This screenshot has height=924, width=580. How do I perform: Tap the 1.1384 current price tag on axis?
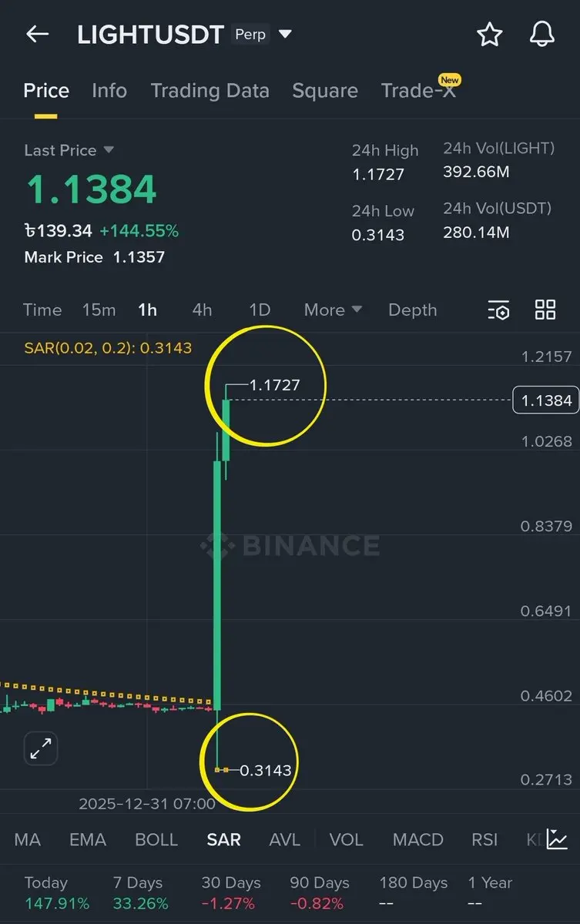[x=546, y=400]
